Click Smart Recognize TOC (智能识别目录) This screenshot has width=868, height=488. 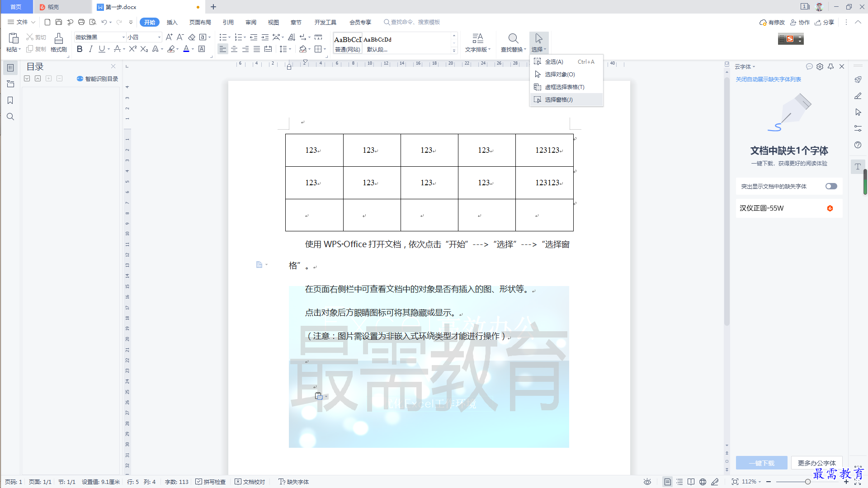(x=97, y=79)
